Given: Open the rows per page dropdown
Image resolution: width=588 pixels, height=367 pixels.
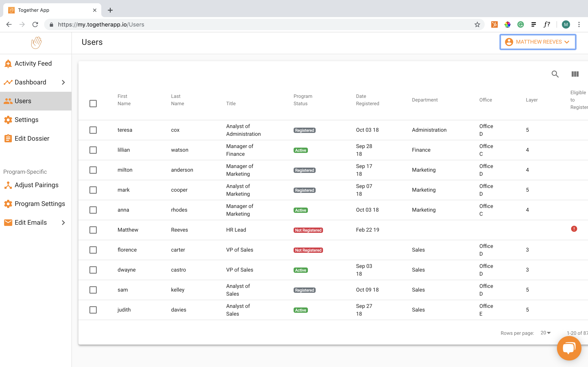Looking at the screenshot, I should 546,333.
